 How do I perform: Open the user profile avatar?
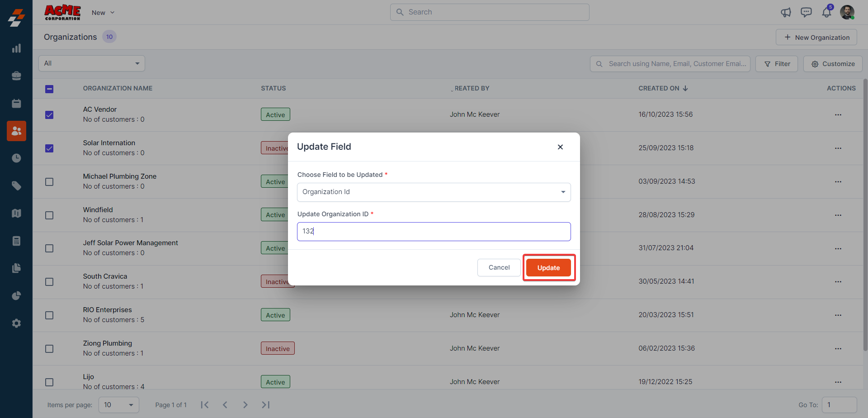pos(847,12)
